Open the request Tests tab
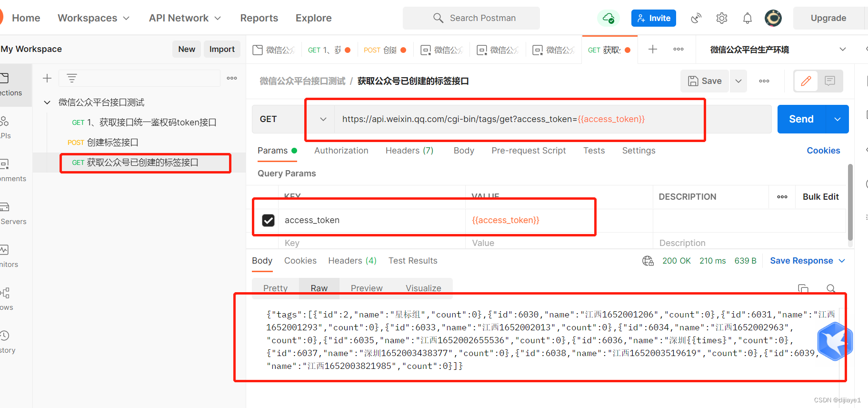The height and width of the screenshot is (408, 868). (594, 151)
